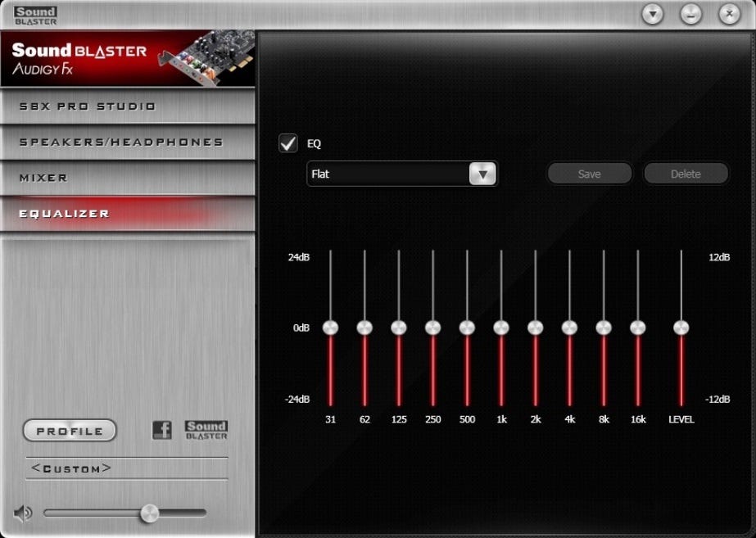The width and height of the screenshot is (756, 538).
Task: Click the 12dB level scale label
Action: [x=719, y=257]
